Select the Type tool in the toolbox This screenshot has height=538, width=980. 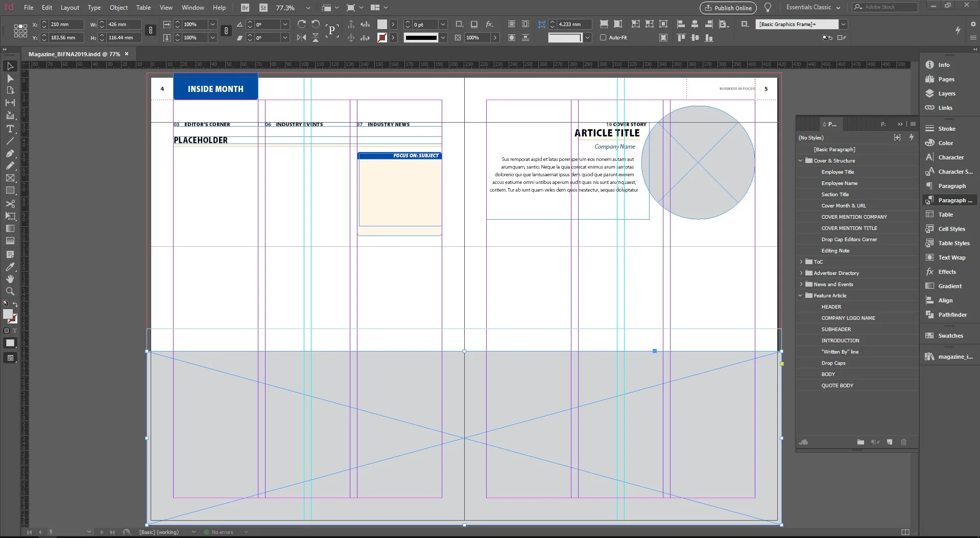pos(10,129)
